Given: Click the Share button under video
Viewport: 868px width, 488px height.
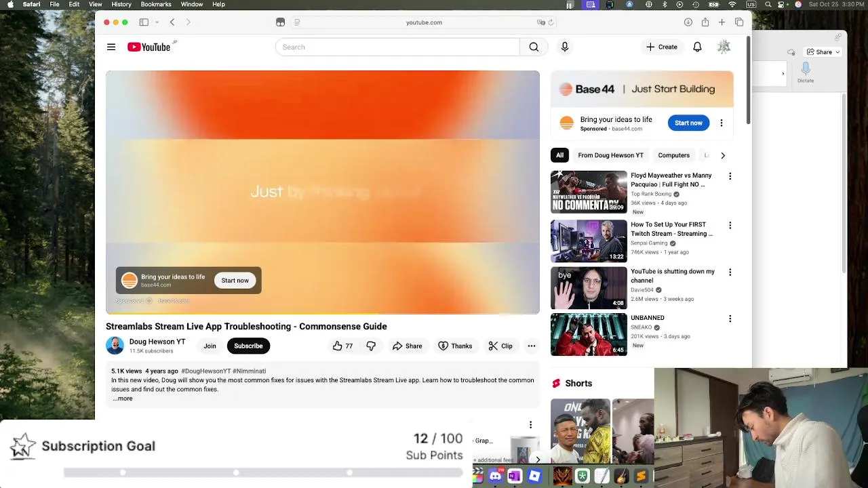Looking at the screenshot, I should coord(407,346).
